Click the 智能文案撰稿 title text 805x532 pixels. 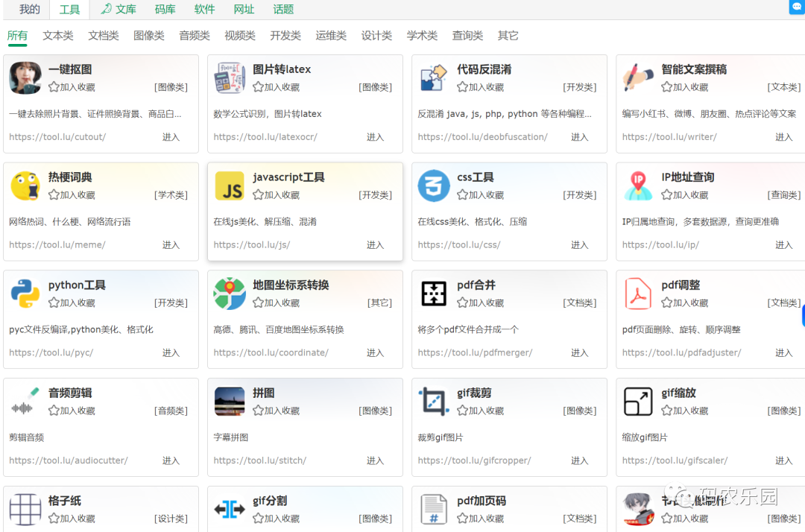point(694,69)
